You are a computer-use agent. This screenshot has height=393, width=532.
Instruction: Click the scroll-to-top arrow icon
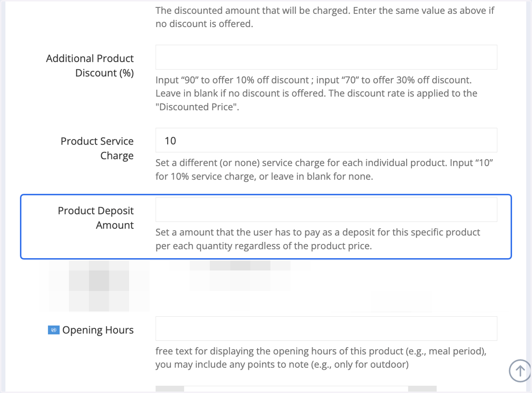pos(520,370)
